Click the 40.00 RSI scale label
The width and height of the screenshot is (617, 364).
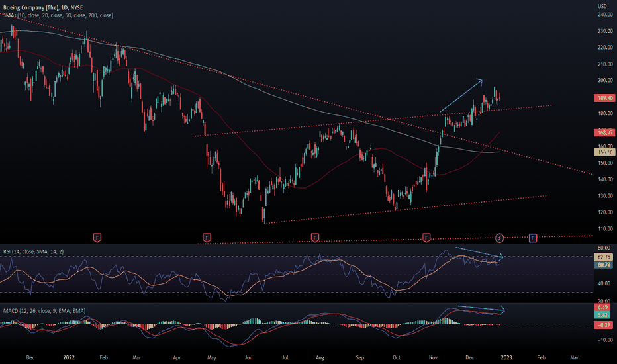tap(604, 283)
